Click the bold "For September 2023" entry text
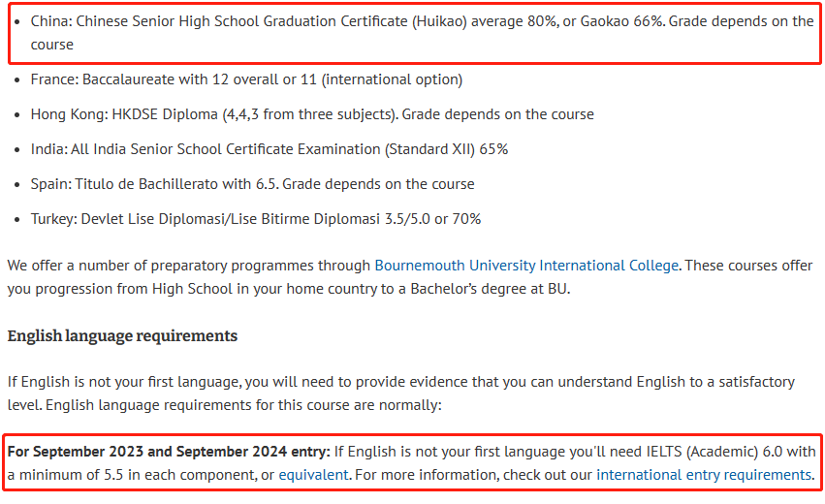The image size is (825, 504). (169, 452)
